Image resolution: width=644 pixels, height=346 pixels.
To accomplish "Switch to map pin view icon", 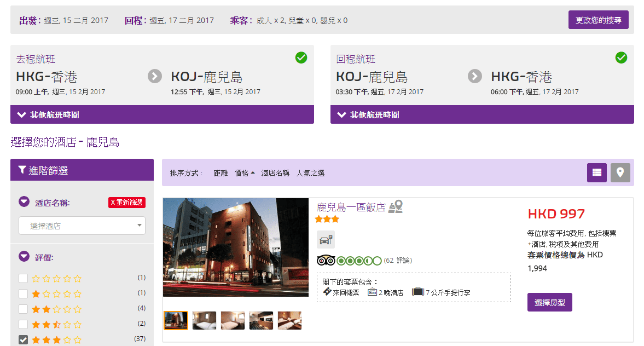I will (620, 172).
